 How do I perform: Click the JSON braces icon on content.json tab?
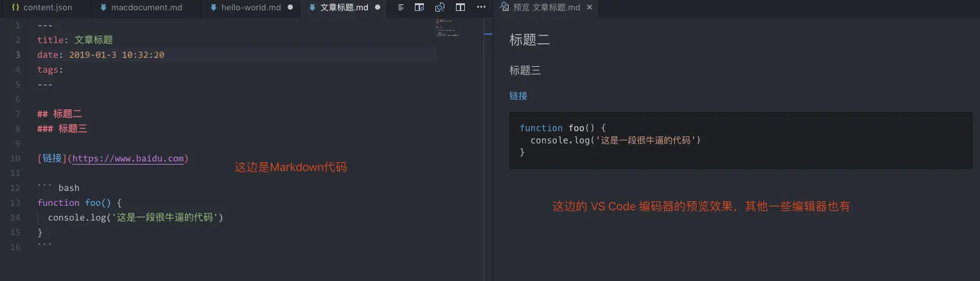pyautogui.click(x=15, y=8)
